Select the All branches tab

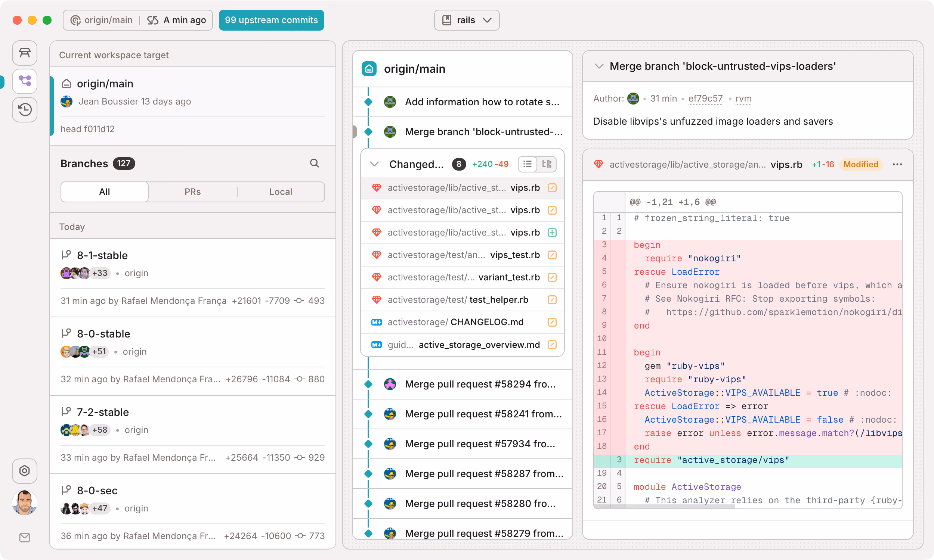click(x=105, y=192)
